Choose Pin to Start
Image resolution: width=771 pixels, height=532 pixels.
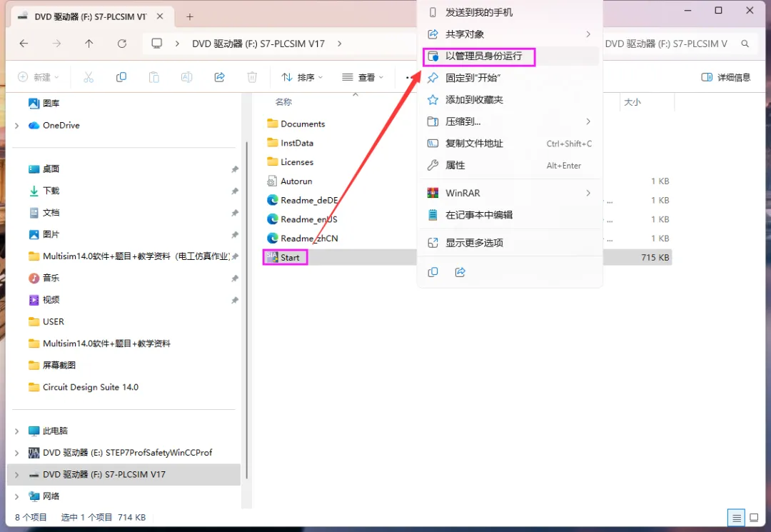[x=510, y=78]
